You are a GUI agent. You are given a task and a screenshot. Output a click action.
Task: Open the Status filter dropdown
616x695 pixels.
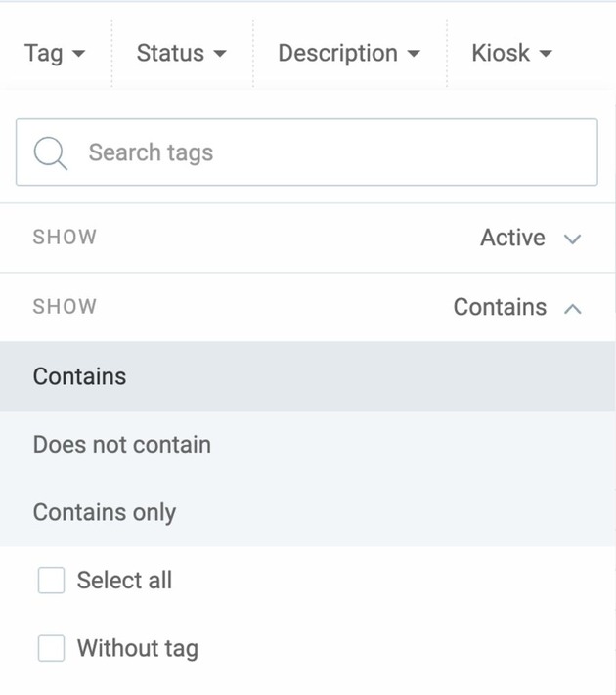[181, 54]
